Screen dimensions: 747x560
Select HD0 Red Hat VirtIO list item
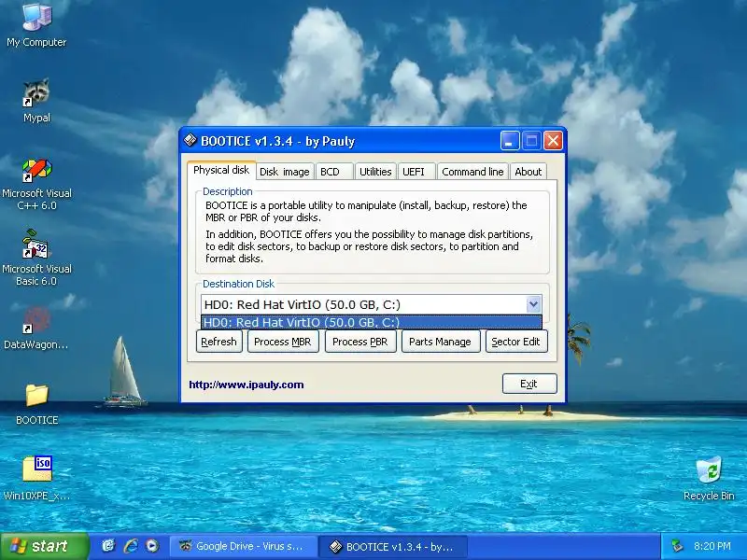[371, 322]
